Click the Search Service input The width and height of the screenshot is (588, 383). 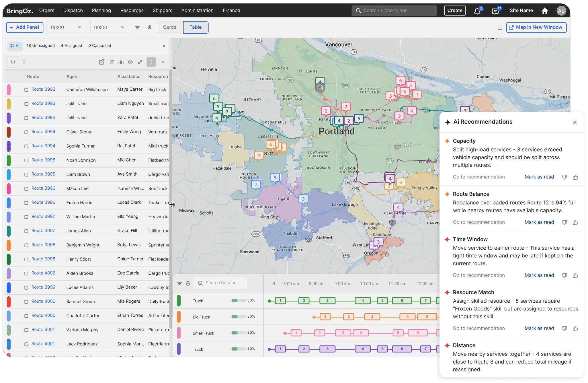(x=220, y=283)
